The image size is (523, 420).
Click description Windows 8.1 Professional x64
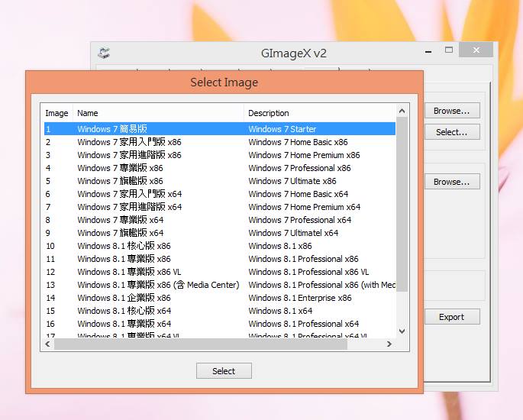(x=304, y=325)
